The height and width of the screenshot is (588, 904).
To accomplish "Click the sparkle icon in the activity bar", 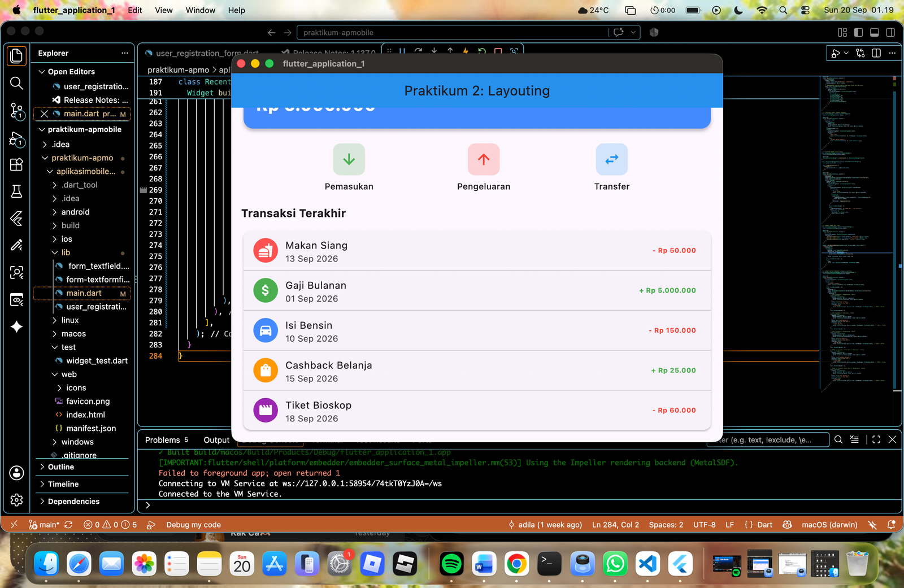I will (x=16, y=326).
